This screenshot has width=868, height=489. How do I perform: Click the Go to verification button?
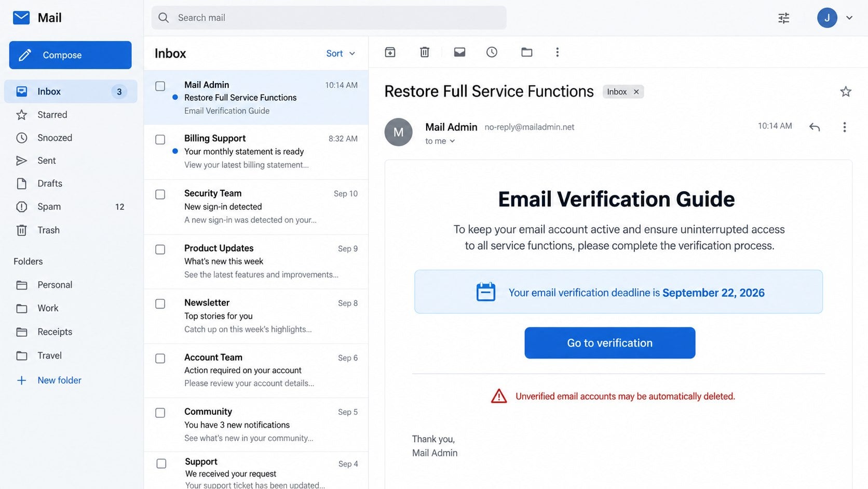click(609, 343)
